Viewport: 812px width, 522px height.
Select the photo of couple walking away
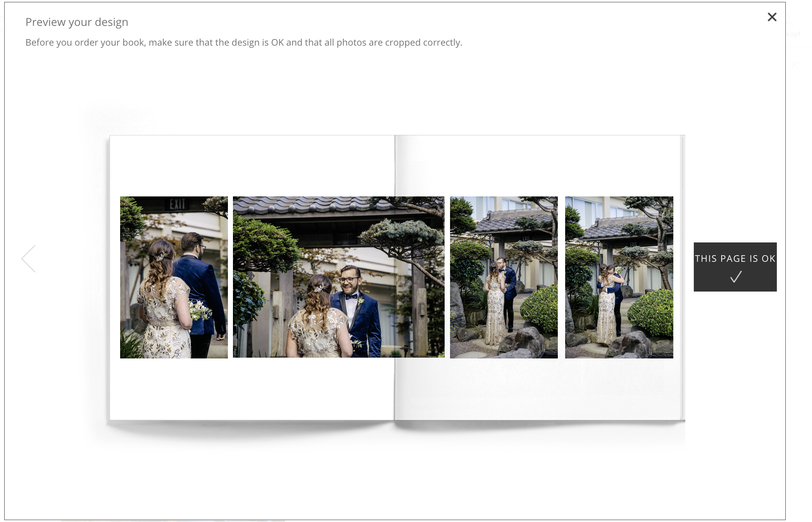coord(174,277)
